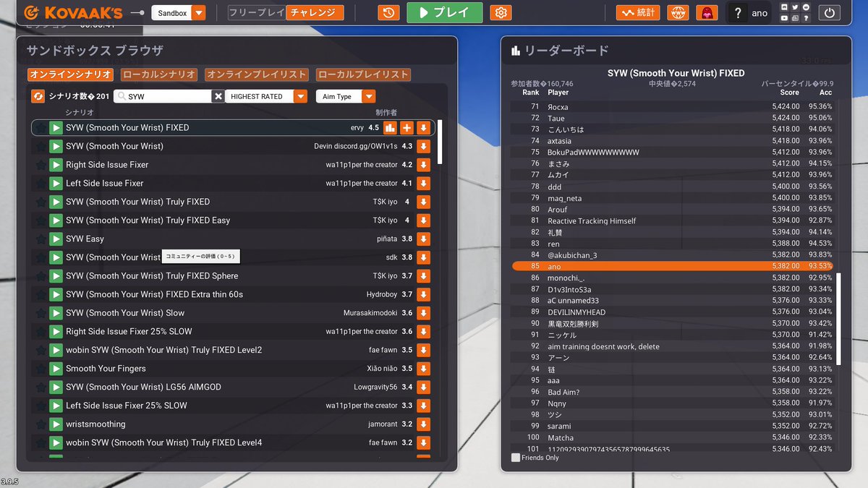Favorite wristsmoothing with star
This screenshot has height=488, width=868.
[x=41, y=424]
